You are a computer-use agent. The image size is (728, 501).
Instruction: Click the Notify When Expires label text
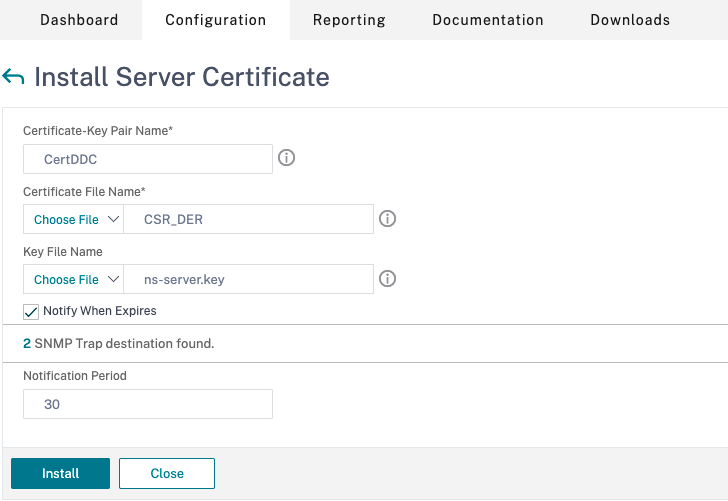(100, 311)
